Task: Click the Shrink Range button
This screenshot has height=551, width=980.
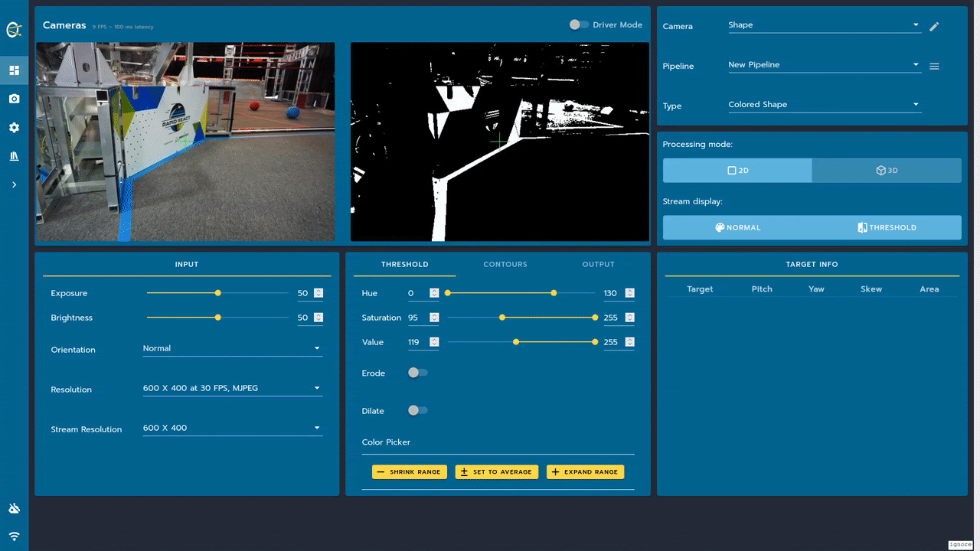Action: pyautogui.click(x=410, y=471)
